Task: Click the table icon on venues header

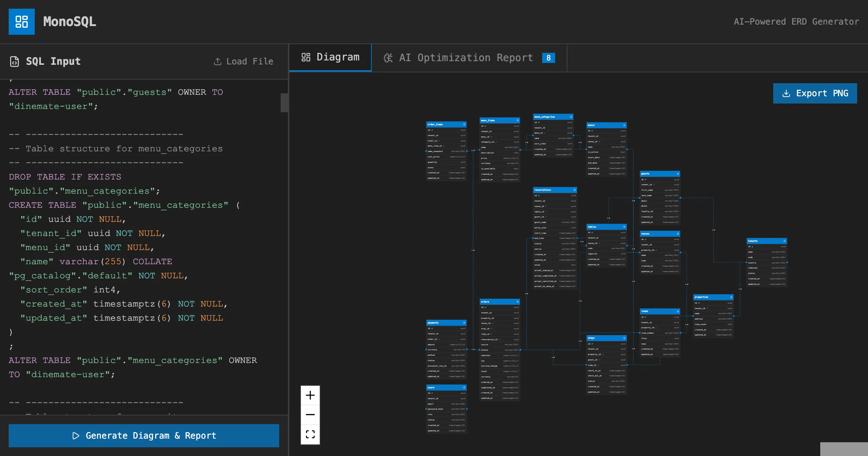Action: point(678,234)
